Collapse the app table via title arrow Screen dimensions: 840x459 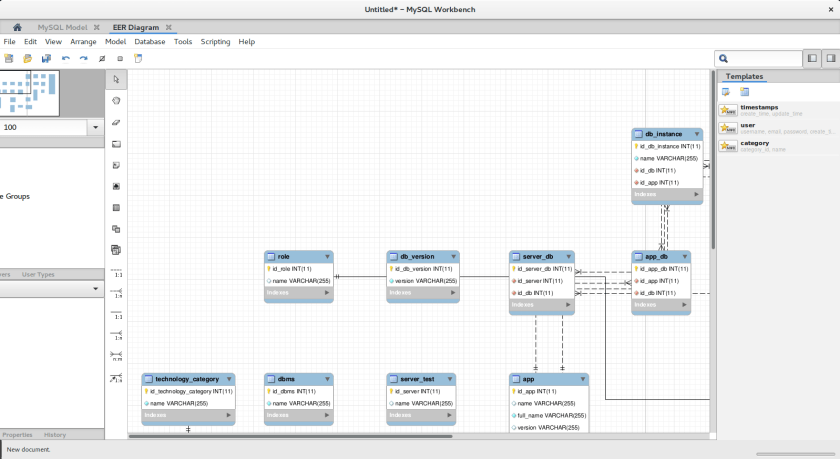583,379
